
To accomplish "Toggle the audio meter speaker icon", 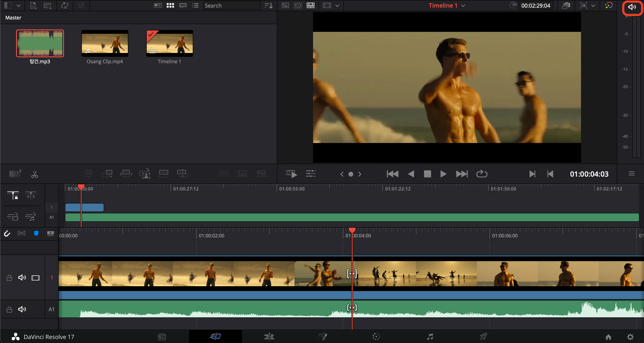I will 632,7.
